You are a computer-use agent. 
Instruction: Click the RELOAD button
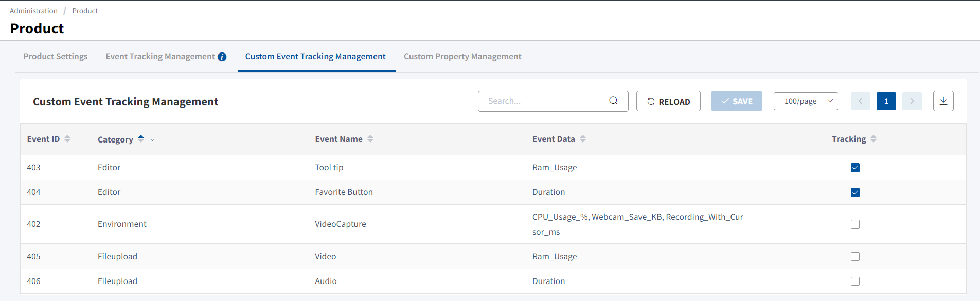coord(668,101)
